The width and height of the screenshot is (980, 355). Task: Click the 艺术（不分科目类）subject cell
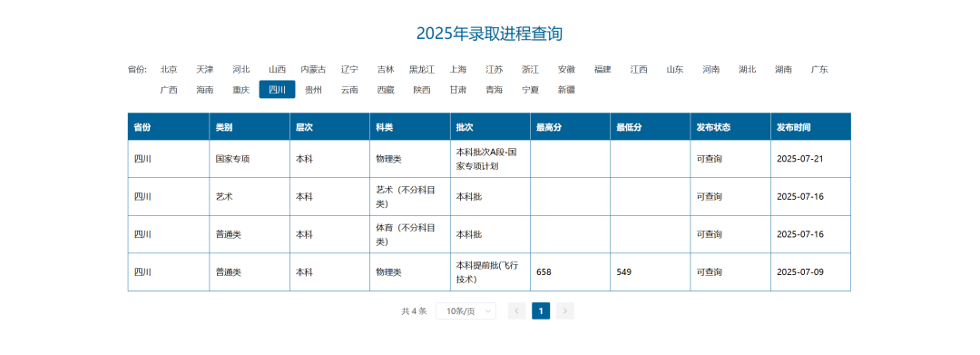coord(410,196)
